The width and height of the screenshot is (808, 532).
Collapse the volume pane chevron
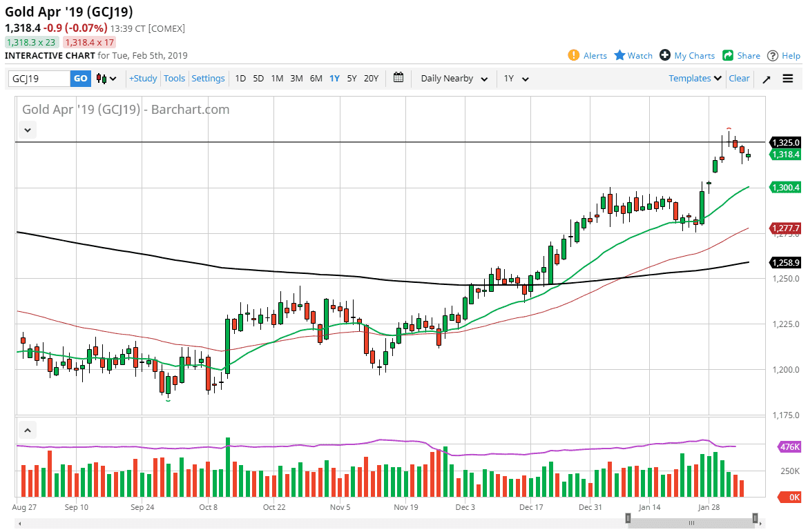tap(28, 431)
